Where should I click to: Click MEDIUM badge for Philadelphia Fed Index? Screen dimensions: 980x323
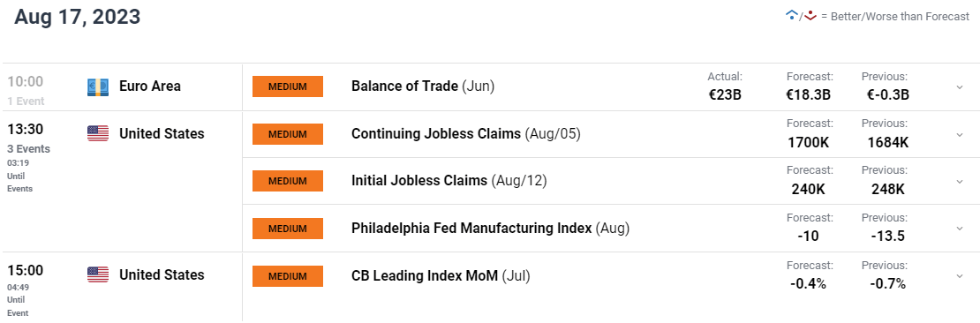(288, 228)
